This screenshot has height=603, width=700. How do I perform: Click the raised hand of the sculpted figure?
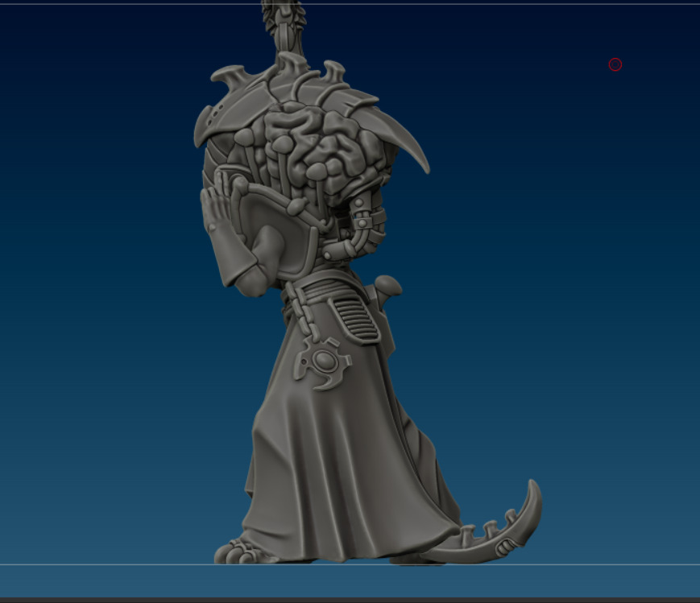click(x=216, y=200)
